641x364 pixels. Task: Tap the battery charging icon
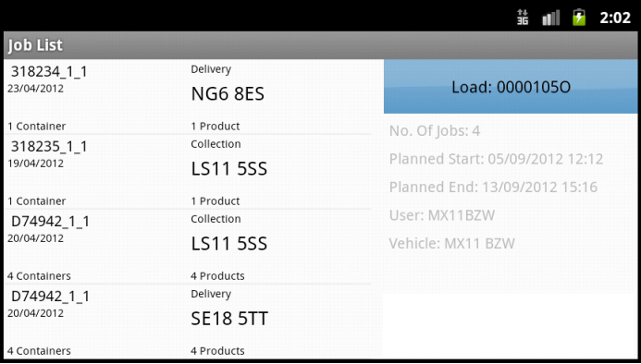(579, 18)
